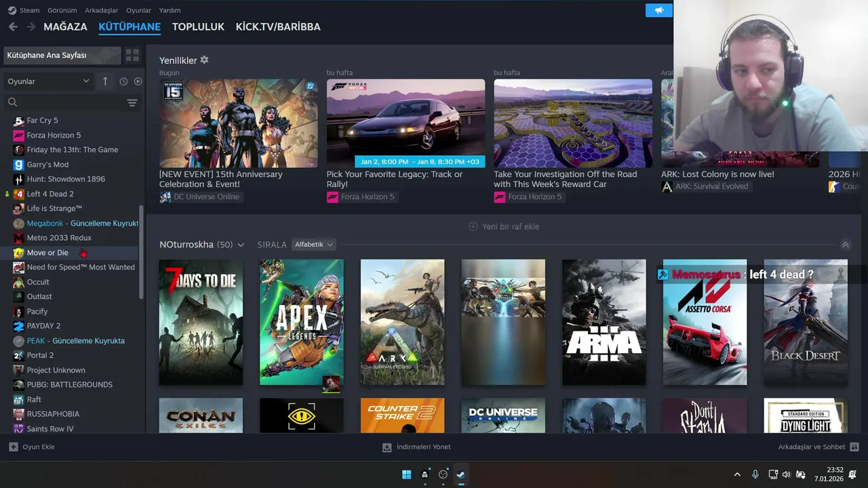This screenshot has width=868, height=488.
Task: Switch library to grid view icon
Action: pos(132,55)
